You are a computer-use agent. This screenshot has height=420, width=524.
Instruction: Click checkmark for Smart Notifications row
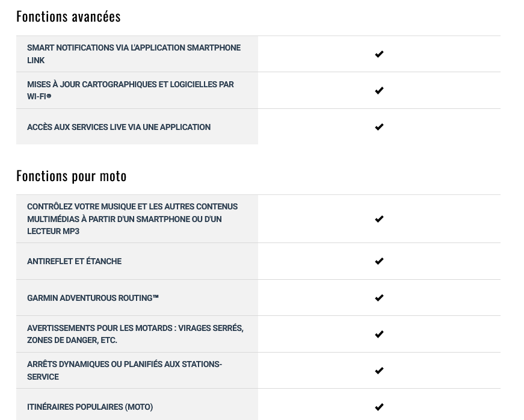pos(379,54)
